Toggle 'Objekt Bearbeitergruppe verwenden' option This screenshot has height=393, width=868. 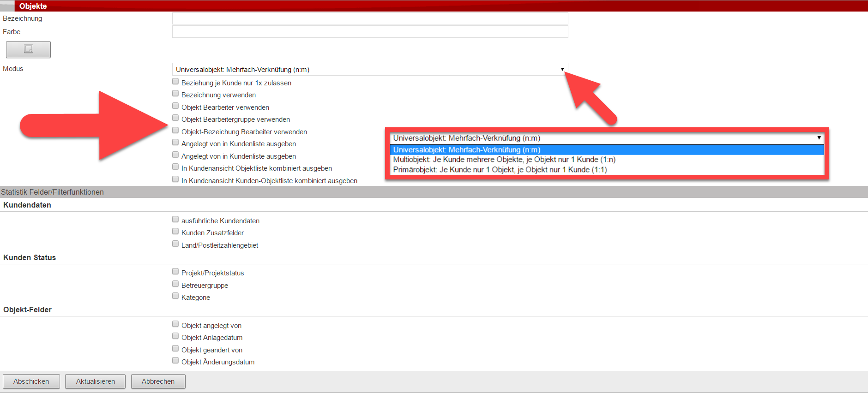(175, 118)
